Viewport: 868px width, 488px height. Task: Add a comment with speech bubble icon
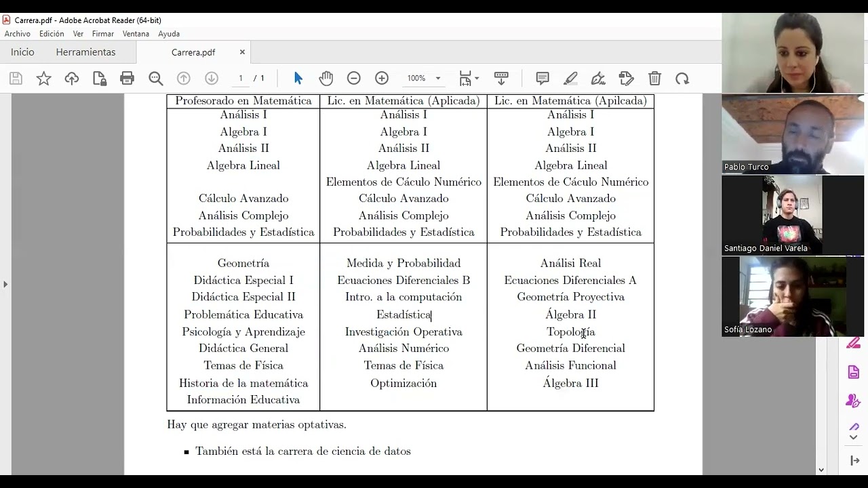[542, 79]
